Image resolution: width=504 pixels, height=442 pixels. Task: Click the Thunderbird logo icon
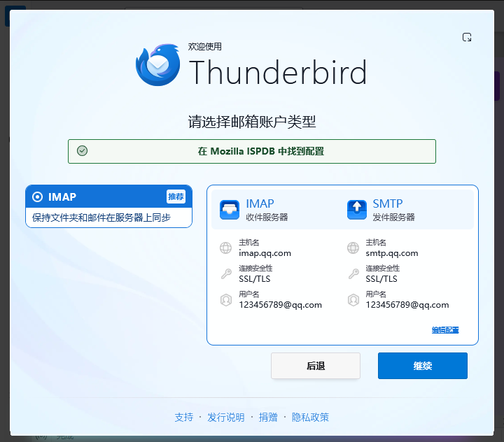point(157,65)
